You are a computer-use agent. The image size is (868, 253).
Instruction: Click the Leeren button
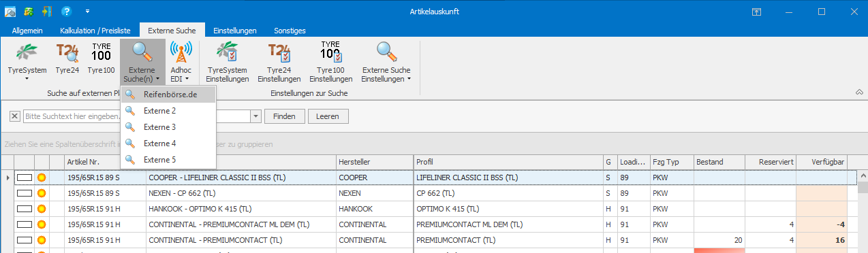tap(328, 116)
